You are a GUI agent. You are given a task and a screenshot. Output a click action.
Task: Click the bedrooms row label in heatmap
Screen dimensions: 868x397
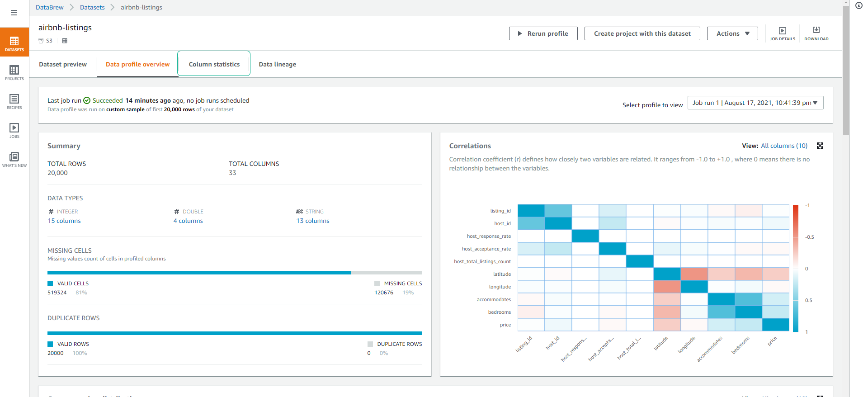[500, 312]
